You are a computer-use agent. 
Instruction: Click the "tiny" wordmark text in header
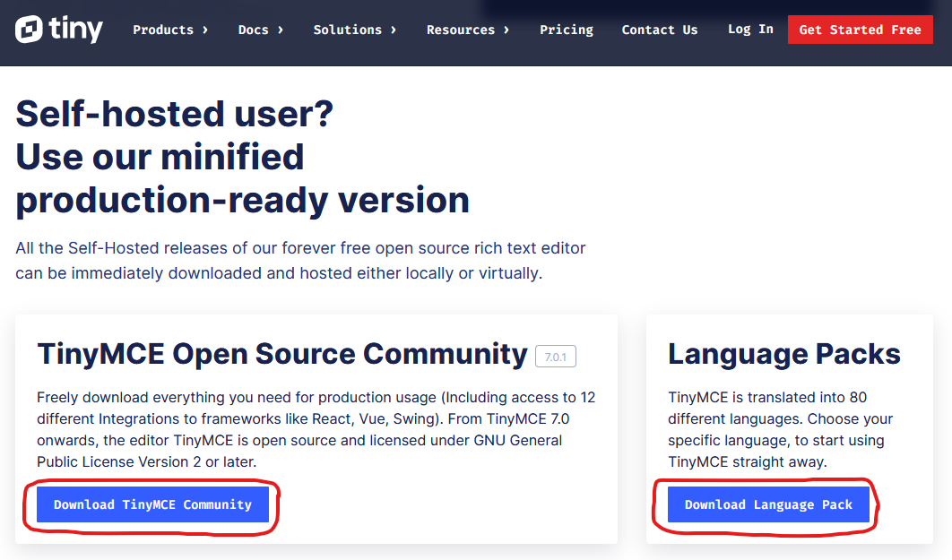pos(75,30)
